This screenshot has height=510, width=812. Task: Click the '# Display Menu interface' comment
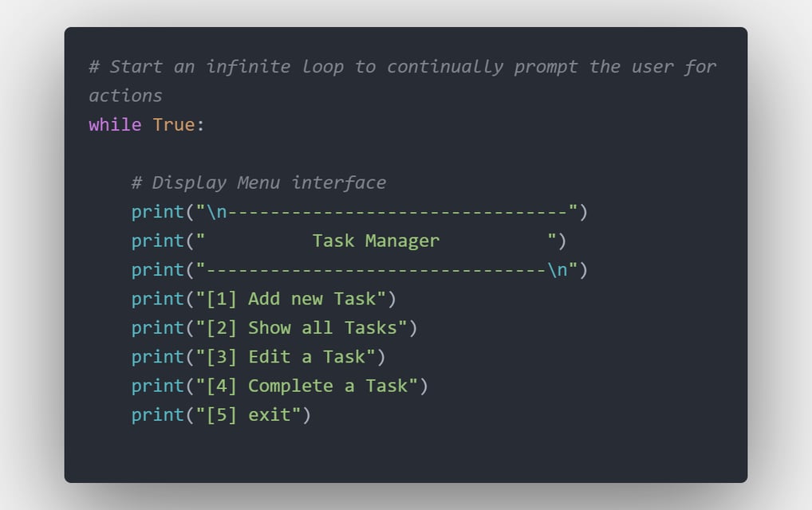(x=258, y=182)
